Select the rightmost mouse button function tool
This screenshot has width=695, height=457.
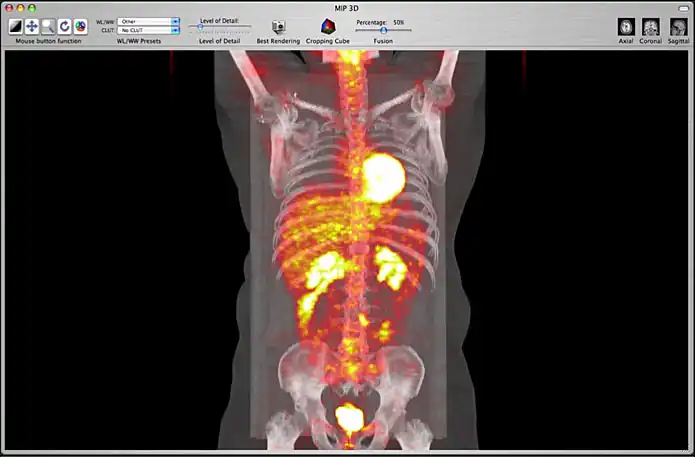[80, 27]
